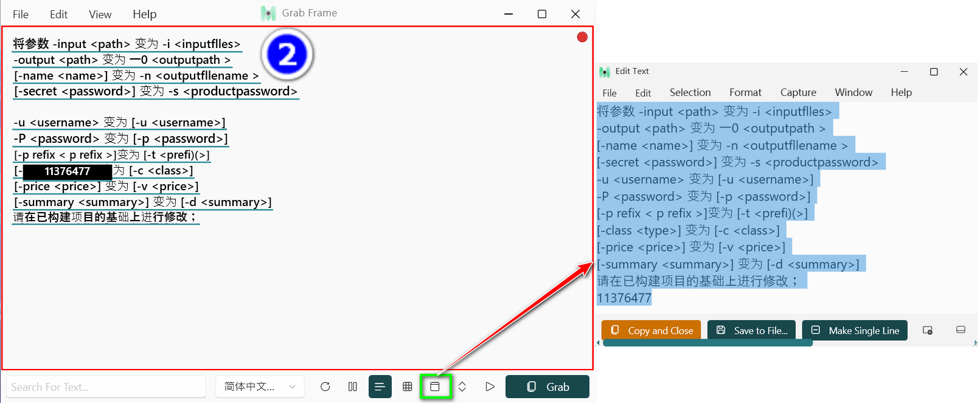The height and width of the screenshot is (403, 980).
Task: Open the 简体中文 language dropdown
Action: (260, 387)
